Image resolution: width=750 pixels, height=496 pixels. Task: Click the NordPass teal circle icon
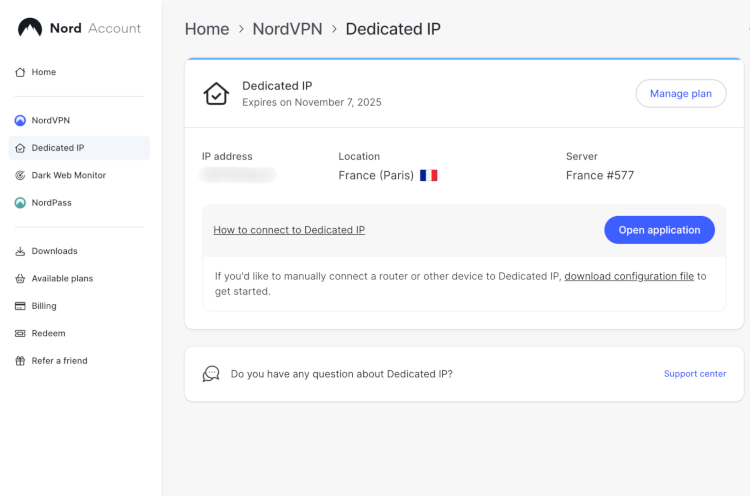(x=20, y=203)
